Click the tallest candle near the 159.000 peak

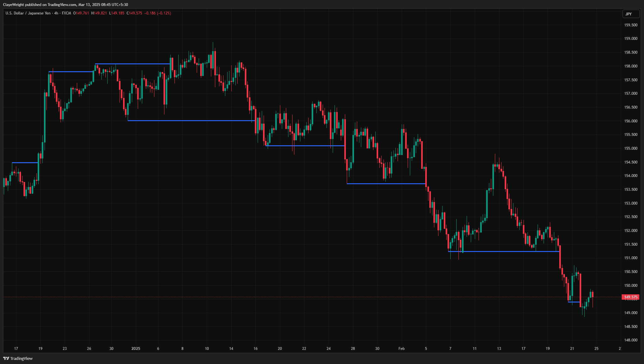tap(213, 56)
